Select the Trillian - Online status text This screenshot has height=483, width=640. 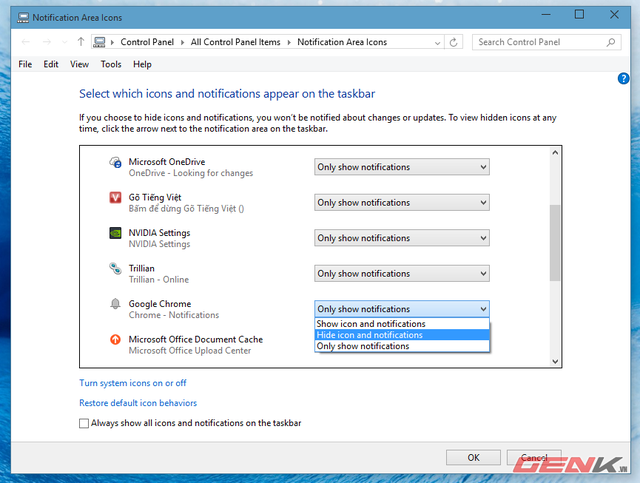pyautogui.click(x=159, y=280)
